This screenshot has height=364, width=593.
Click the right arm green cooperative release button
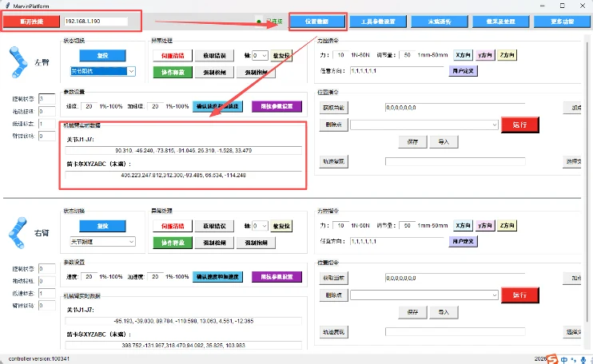point(173,243)
